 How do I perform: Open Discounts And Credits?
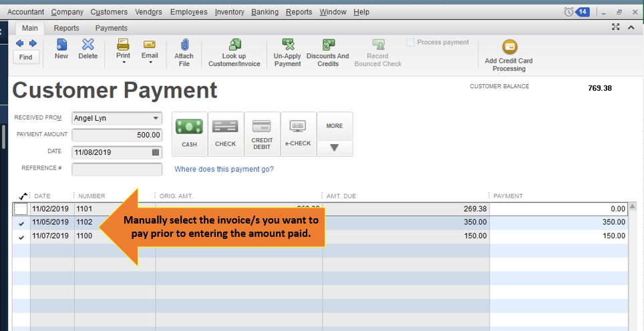pyautogui.click(x=328, y=53)
